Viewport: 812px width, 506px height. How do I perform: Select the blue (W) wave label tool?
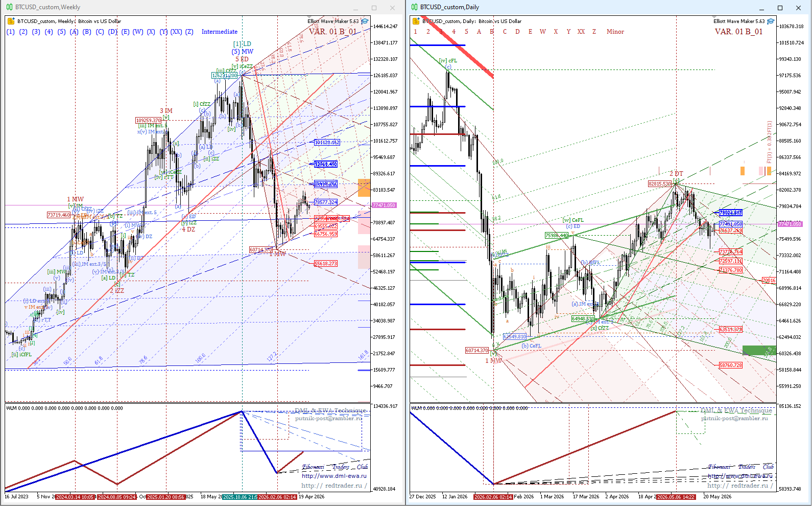[138, 32]
